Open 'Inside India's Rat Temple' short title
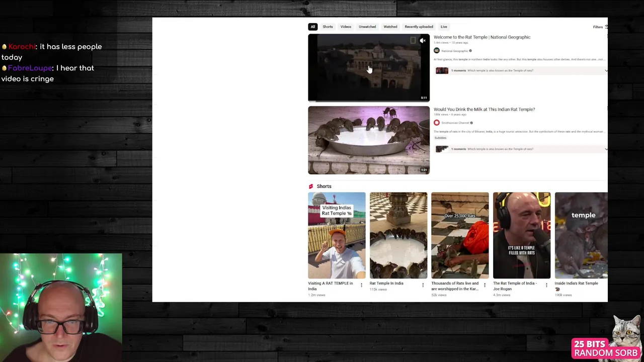The width and height of the screenshot is (644, 362). pyautogui.click(x=577, y=286)
